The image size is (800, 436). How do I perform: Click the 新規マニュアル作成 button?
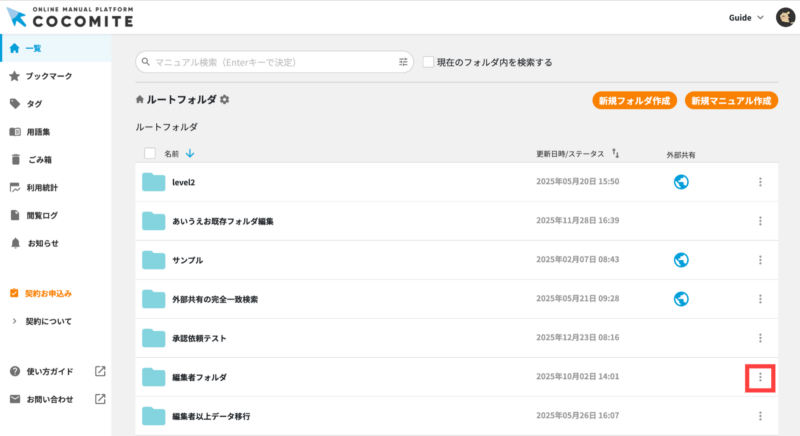pos(732,101)
